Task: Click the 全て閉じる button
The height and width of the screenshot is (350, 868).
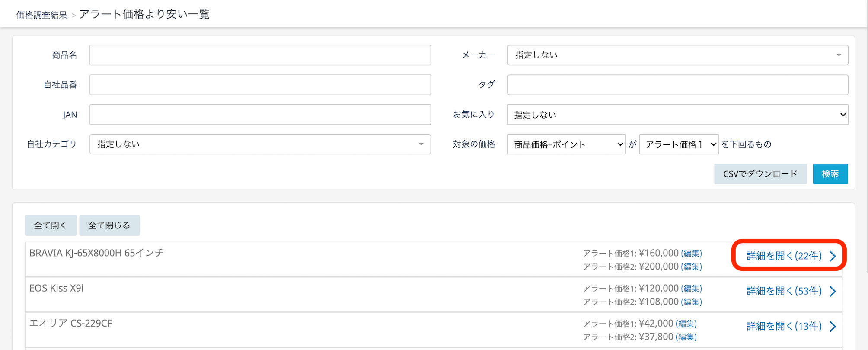Action: tap(109, 225)
